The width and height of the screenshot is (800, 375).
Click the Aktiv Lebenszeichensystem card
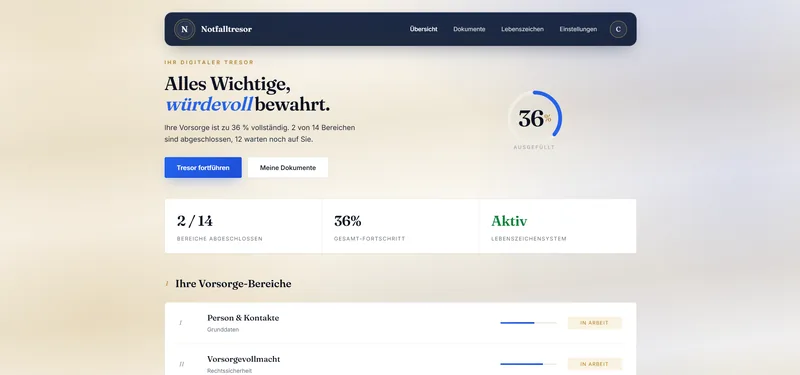[558, 226]
